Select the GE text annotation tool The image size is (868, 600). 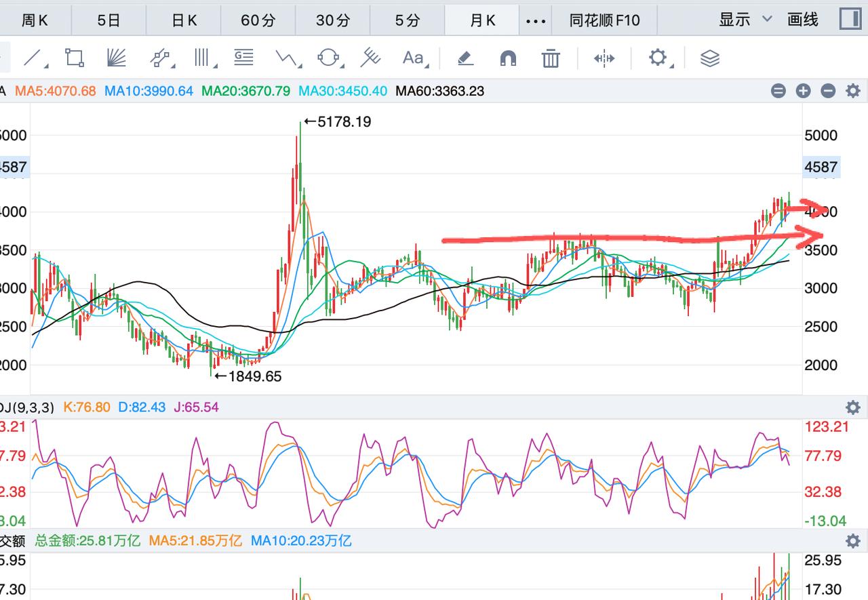coord(243,58)
